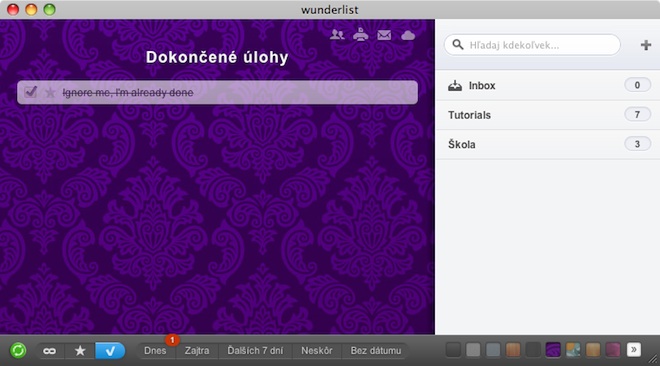Screen dimensions: 660x366
Task: Open the share list people icon
Action: tap(337, 35)
